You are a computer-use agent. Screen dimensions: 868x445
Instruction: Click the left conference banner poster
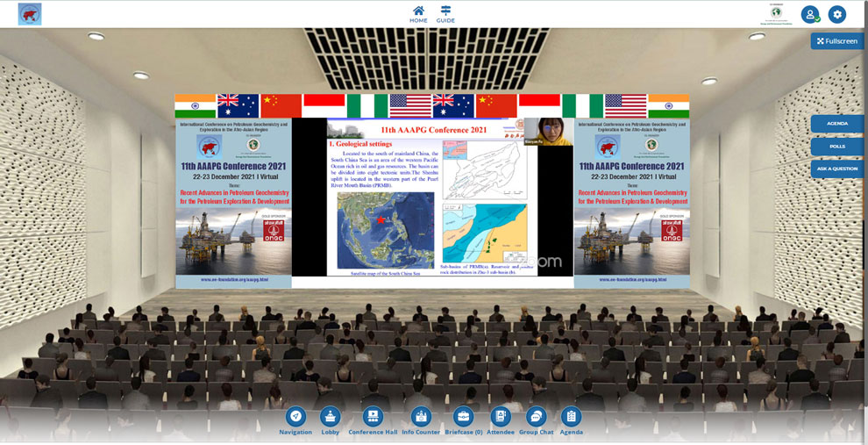click(233, 203)
